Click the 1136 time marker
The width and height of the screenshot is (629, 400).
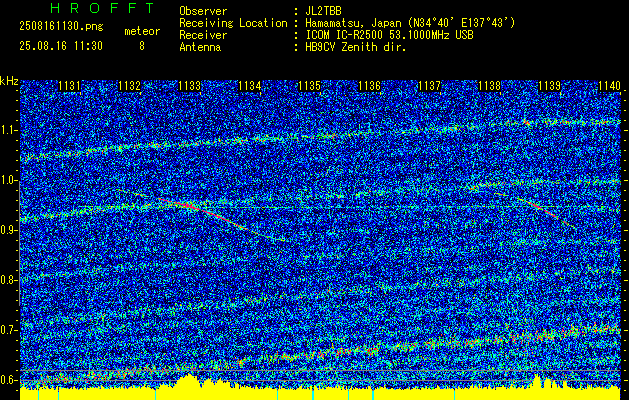pyautogui.click(x=369, y=86)
